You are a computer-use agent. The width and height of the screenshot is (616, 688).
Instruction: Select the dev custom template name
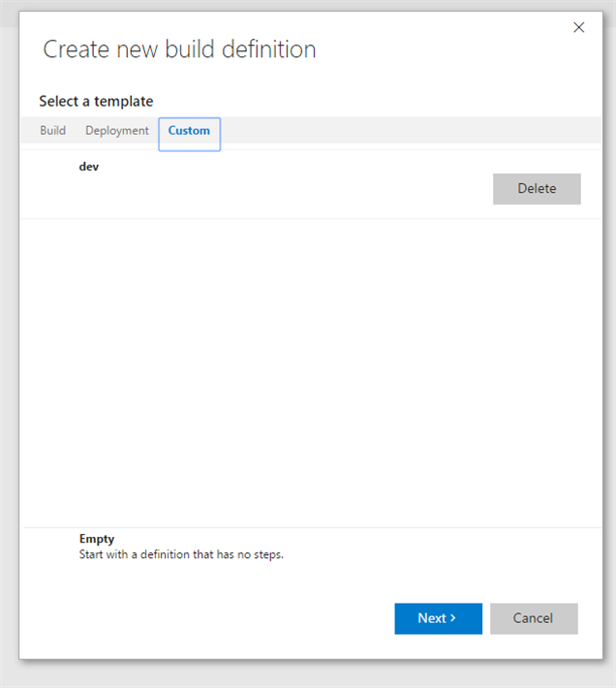point(89,167)
